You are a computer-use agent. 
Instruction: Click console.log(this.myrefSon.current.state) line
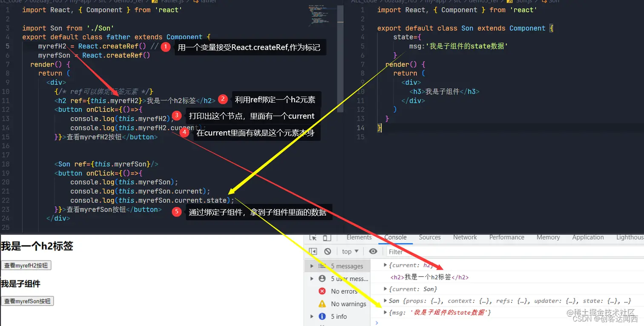coord(152,200)
